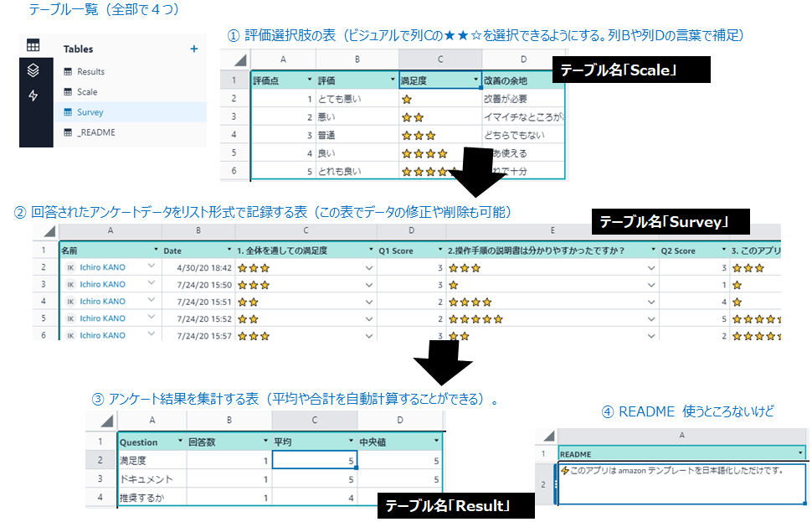
Task: Select column E header in Survey table
Action: (x=552, y=230)
